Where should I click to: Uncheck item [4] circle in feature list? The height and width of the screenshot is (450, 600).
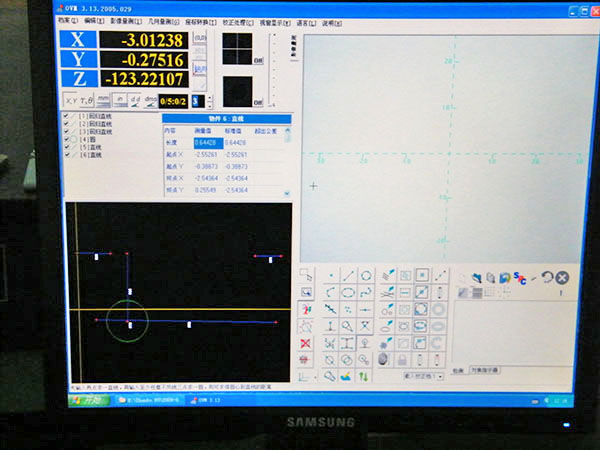[x=67, y=139]
